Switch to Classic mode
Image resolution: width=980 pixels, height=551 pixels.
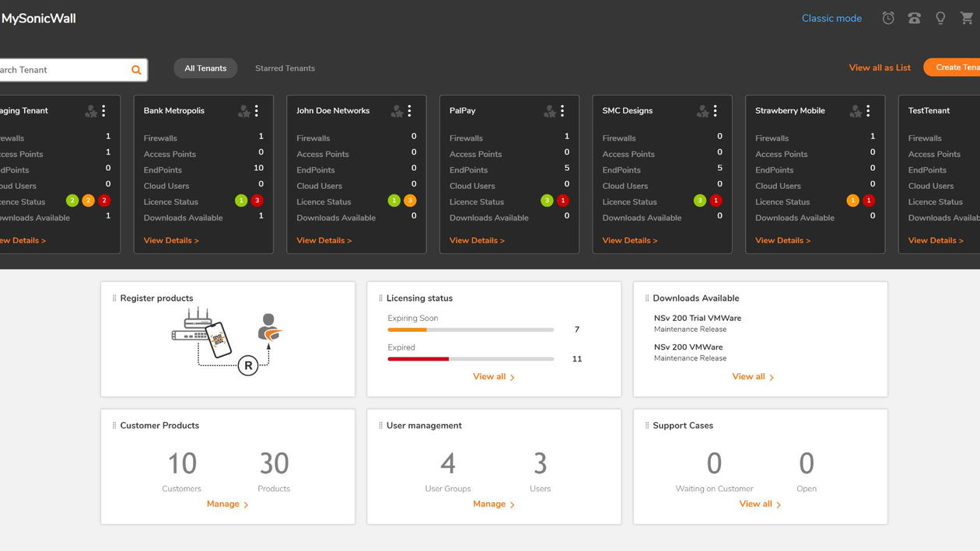point(831,17)
